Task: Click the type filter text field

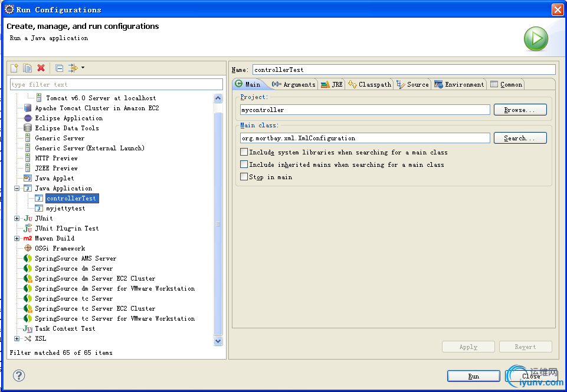Action: tap(116, 84)
